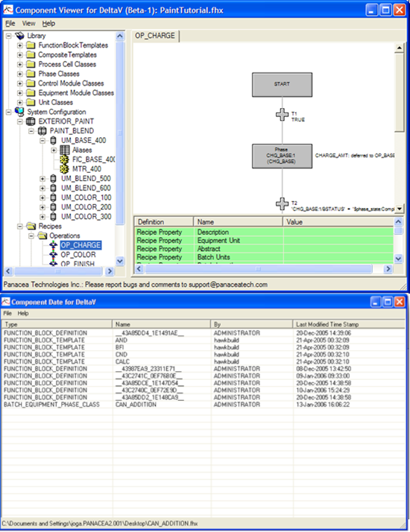Click the UM_BASE_400 unit icon
This screenshot has height=532, width=410.
click(x=53, y=140)
